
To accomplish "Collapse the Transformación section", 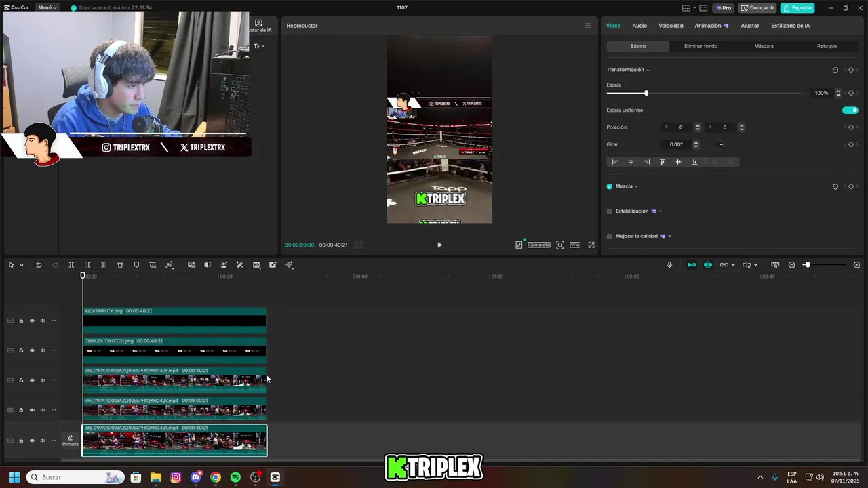I will click(x=648, y=70).
